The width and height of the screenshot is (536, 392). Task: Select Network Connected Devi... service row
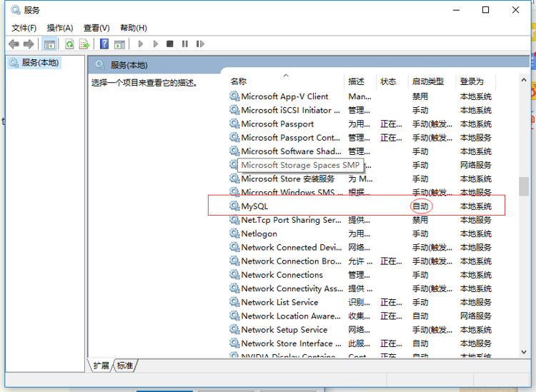tap(362, 248)
